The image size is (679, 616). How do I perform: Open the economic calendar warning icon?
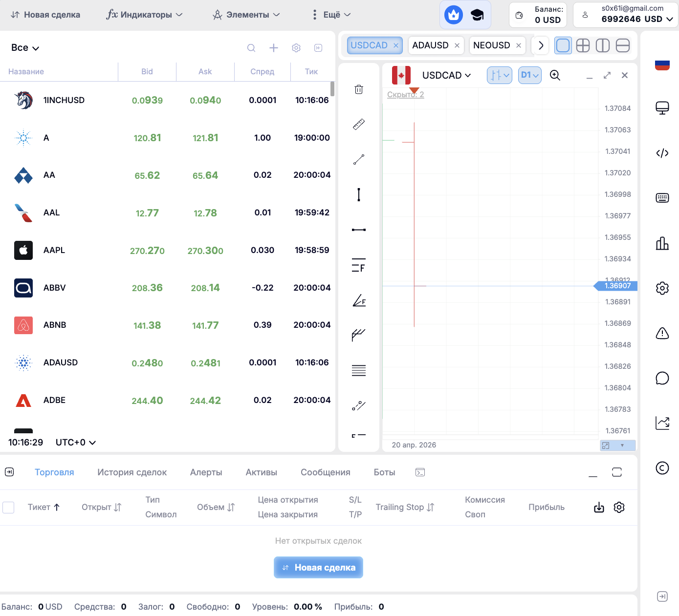pos(662,334)
